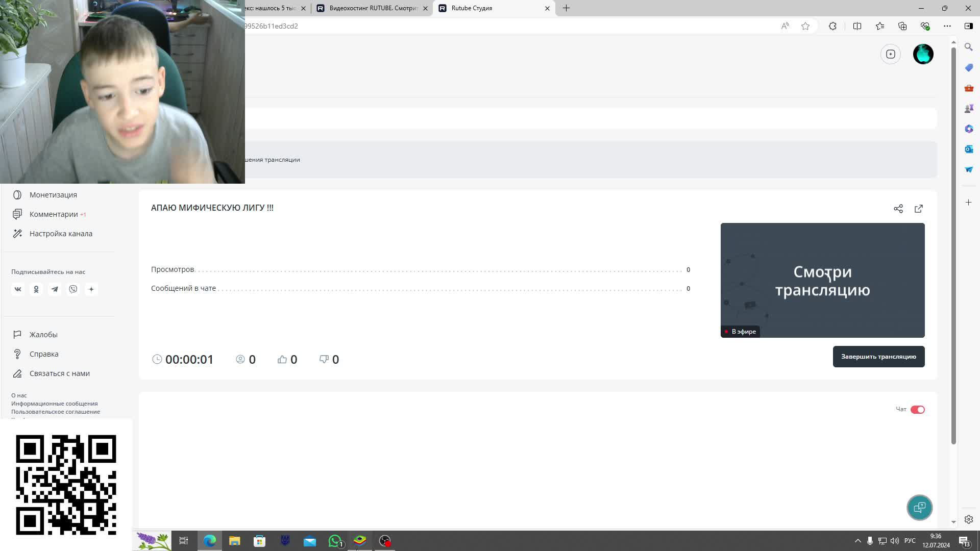The height and width of the screenshot is (551, 980).
Task: Open the VK social link icon
Action: pos(18,289)
